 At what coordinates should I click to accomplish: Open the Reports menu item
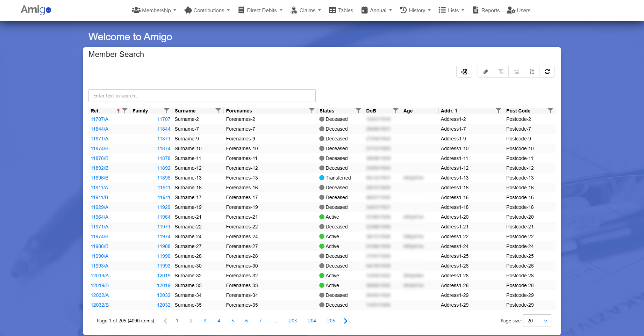click(x=486, y=10)
